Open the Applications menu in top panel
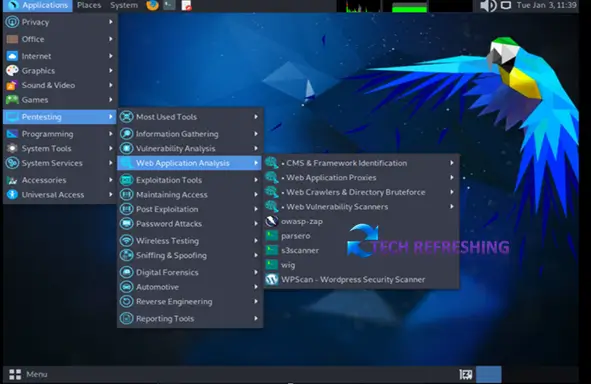Viewport: 591px width, 384px height. (x=38, y=5)
